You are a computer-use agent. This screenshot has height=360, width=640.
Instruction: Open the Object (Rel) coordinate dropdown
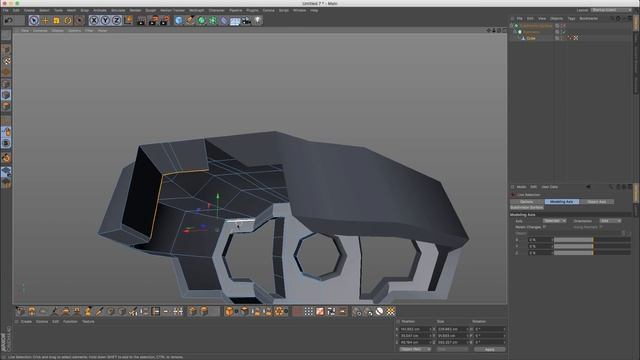[x=415, y=349]
